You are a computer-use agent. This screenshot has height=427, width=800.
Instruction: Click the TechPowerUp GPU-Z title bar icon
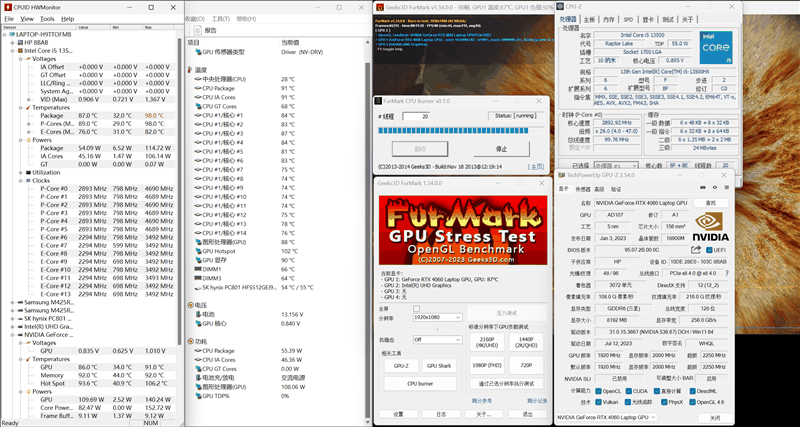point(561,175)
